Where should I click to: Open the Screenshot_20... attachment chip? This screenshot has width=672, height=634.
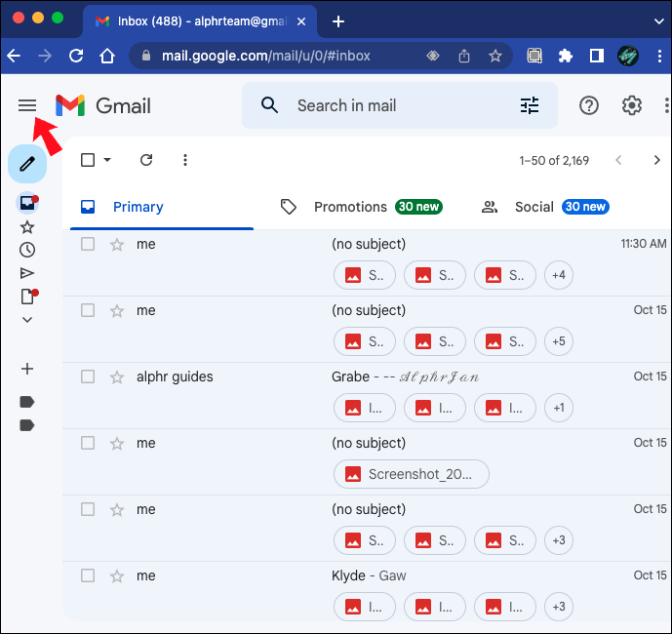(x=411, y=474)
